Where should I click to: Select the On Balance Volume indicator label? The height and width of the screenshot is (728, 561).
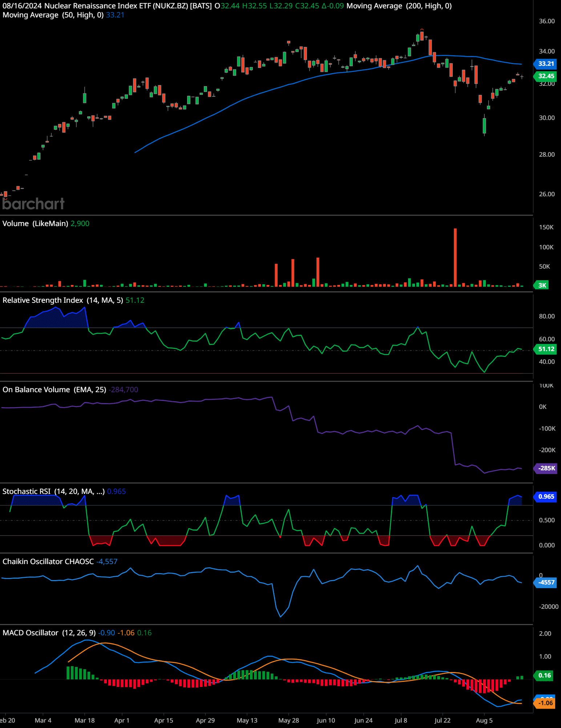[54, 390]
